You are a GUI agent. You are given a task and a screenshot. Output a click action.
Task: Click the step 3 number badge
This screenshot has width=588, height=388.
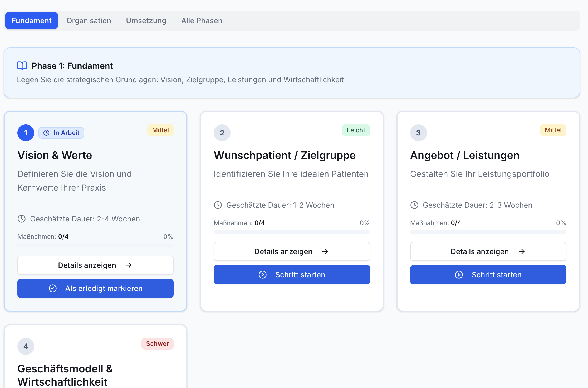coord(419,133)
